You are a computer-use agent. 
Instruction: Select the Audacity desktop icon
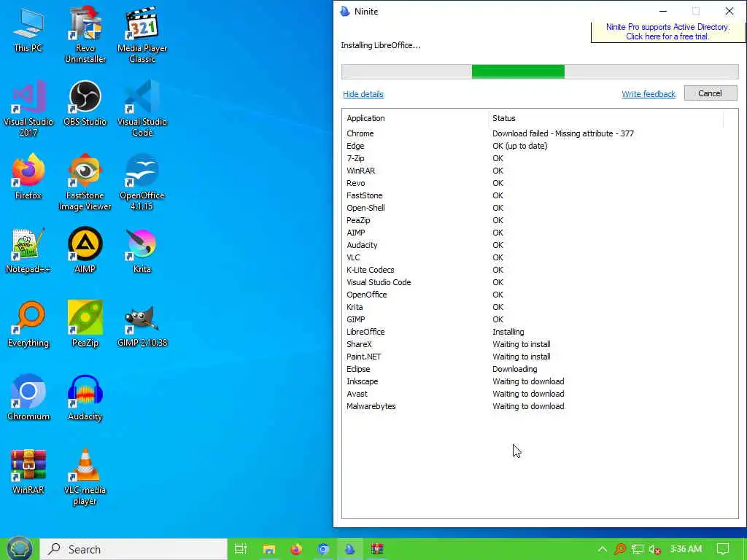85,397
